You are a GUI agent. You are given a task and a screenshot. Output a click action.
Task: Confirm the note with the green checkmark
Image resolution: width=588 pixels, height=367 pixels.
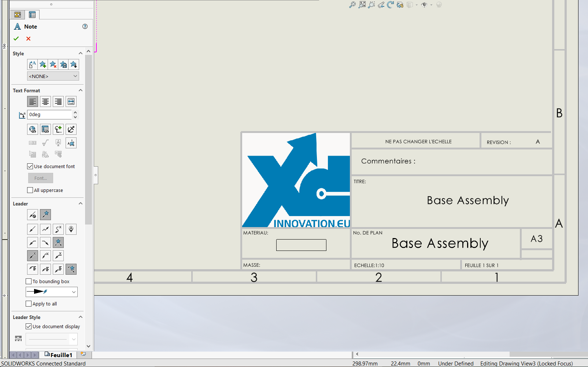click(x=16, y=38)
